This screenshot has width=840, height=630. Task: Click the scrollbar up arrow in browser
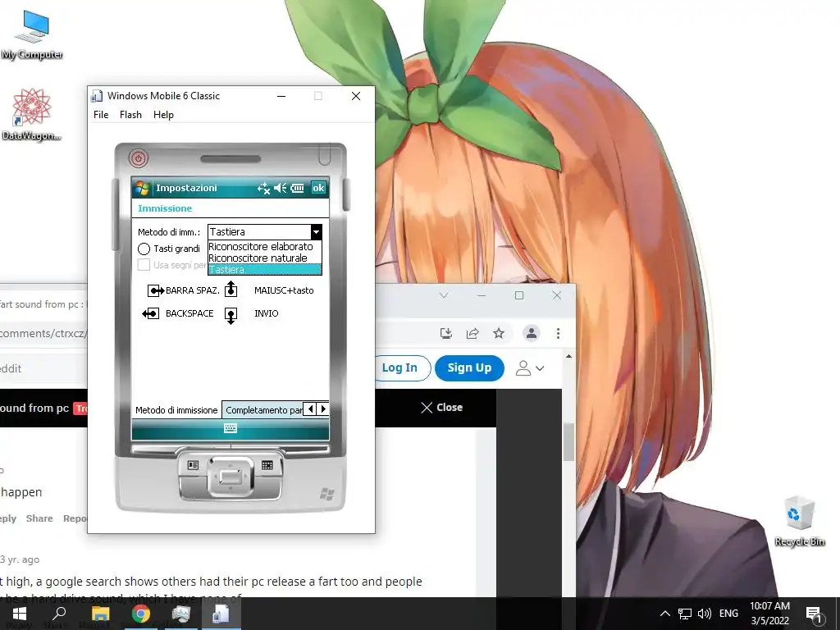(x=569, y=356)
